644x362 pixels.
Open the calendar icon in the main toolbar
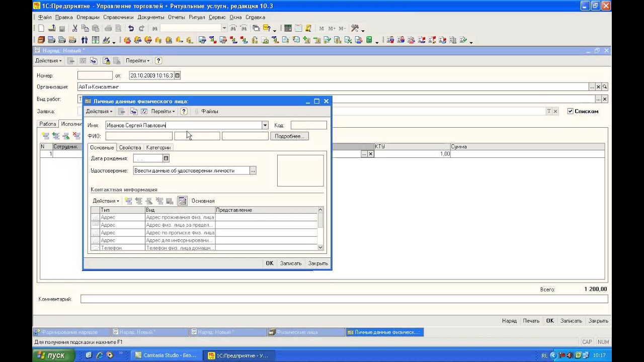click(298, 28)
